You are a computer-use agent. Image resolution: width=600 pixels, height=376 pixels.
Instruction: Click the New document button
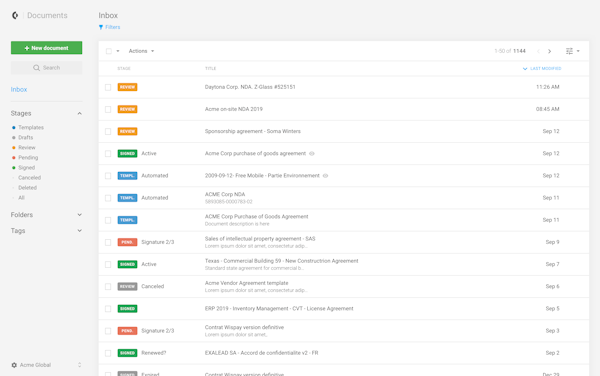(x=46, y=48)
